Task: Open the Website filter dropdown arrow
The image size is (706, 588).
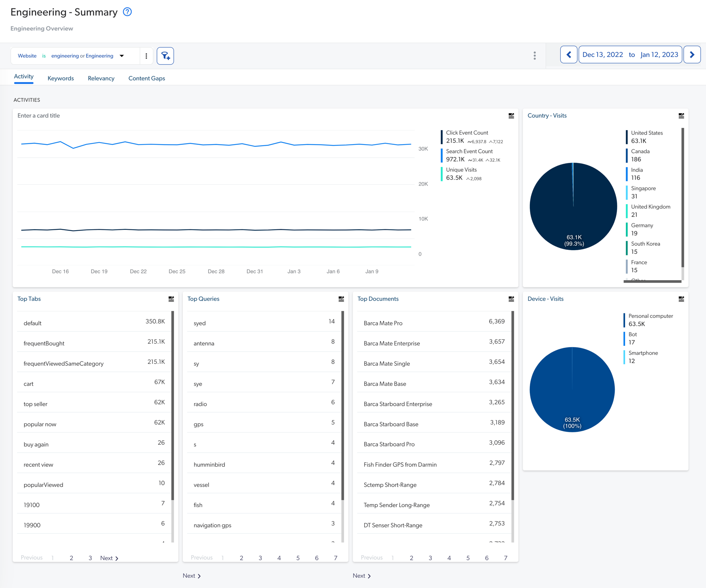Action: (x=122, y=56)
